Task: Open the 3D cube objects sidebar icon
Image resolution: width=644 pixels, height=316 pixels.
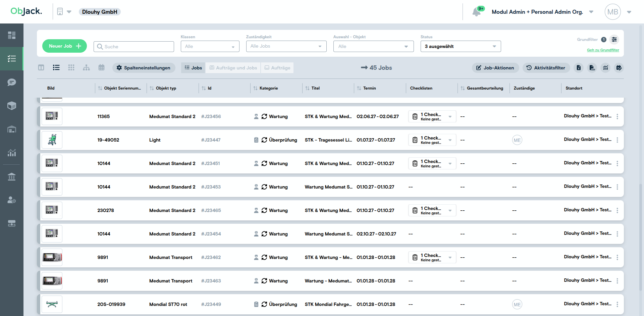Action: [x=12, y=106]
